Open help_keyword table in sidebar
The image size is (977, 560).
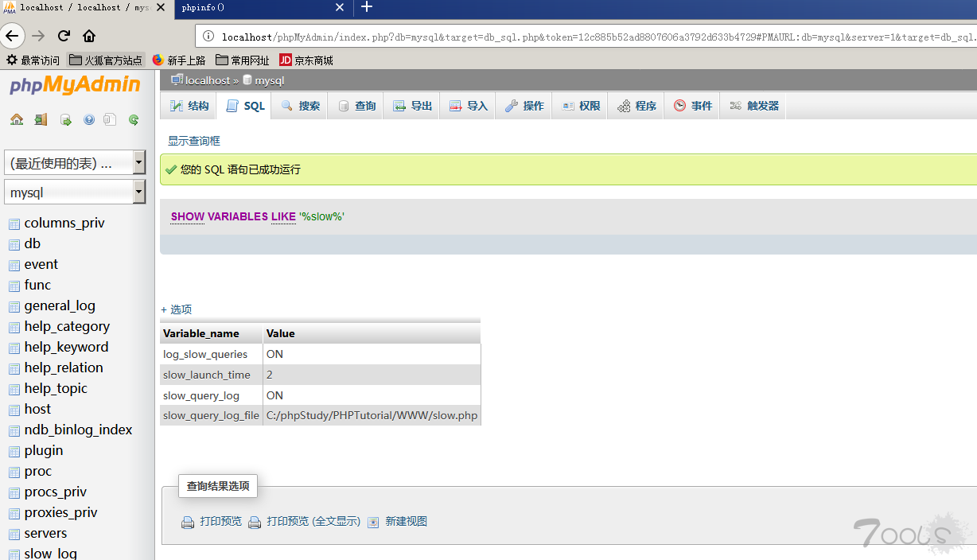(66, 347)
